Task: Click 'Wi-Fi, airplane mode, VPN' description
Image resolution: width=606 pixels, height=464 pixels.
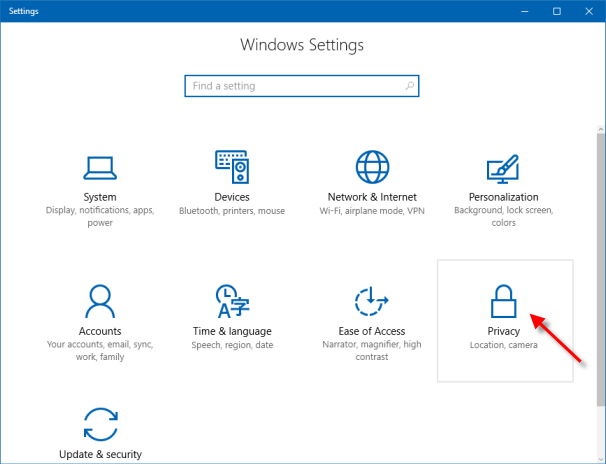Action: 372,211
